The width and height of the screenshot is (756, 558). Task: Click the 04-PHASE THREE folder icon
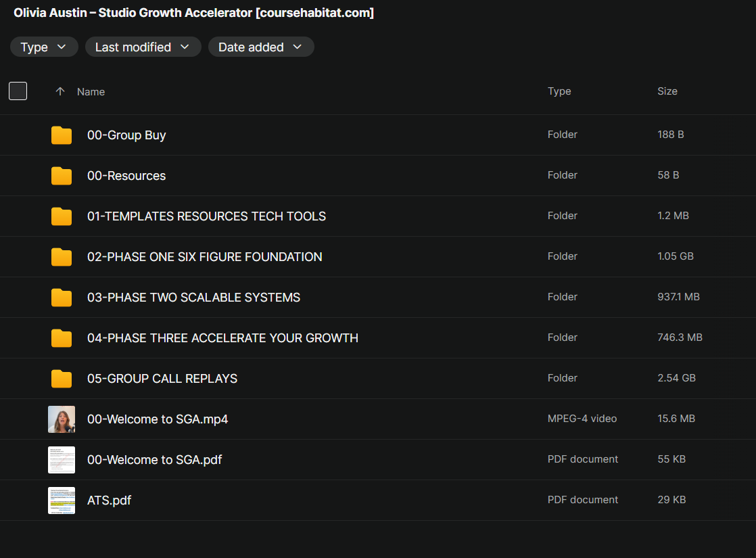[62, 338]
